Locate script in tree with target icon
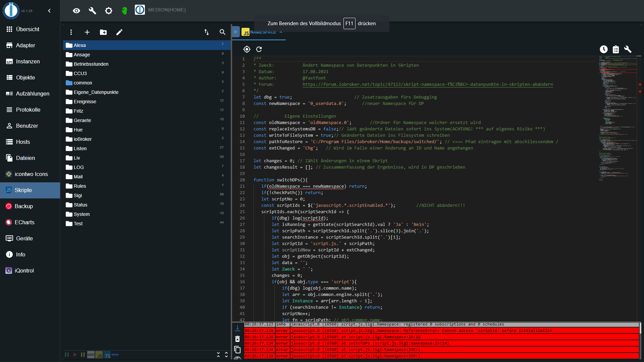This screenshot has width=644, height=362. (x=247, y=49)
